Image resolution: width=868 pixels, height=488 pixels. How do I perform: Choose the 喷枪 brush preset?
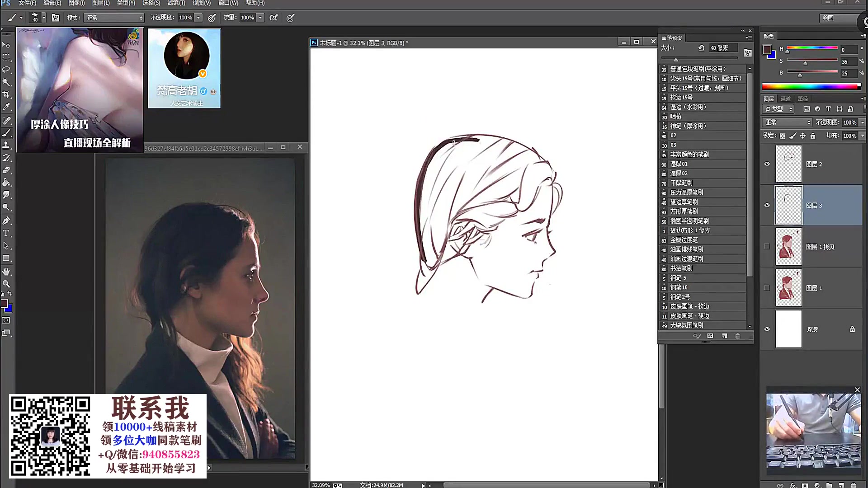675,117
